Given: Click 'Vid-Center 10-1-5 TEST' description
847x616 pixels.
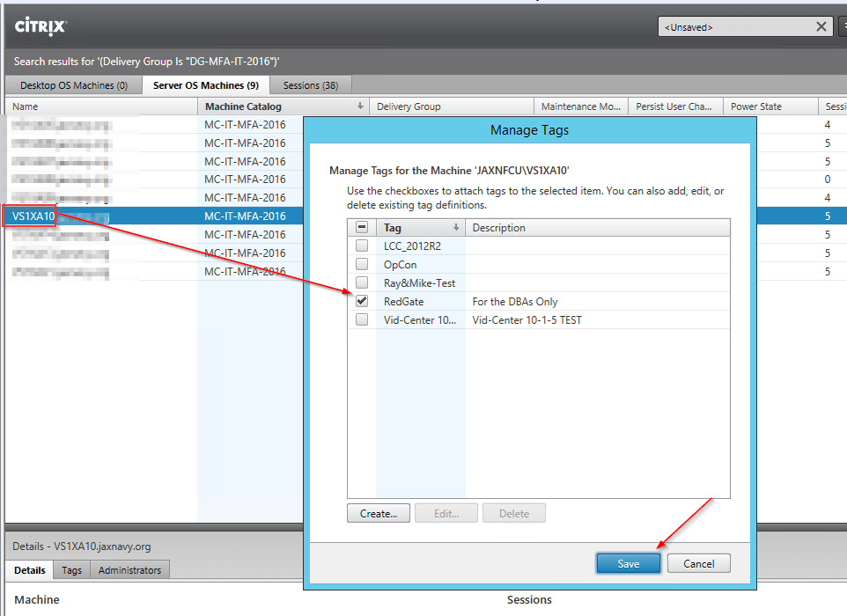Looking at the screenshot, I should click(x=527, y=319).
